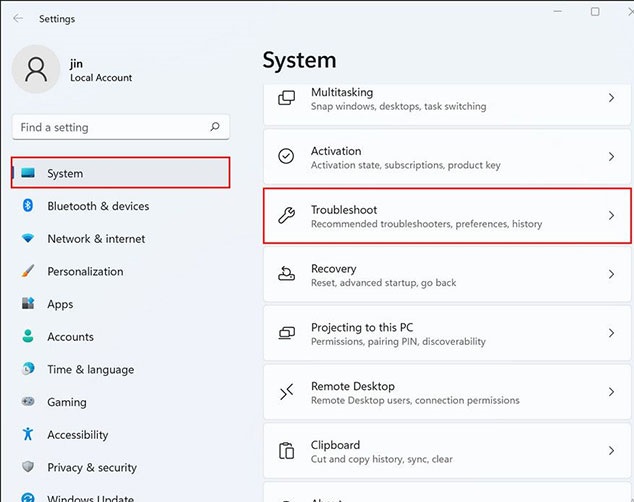
Task: Go to Accessibility settings
Action: [x=120, y=435]
